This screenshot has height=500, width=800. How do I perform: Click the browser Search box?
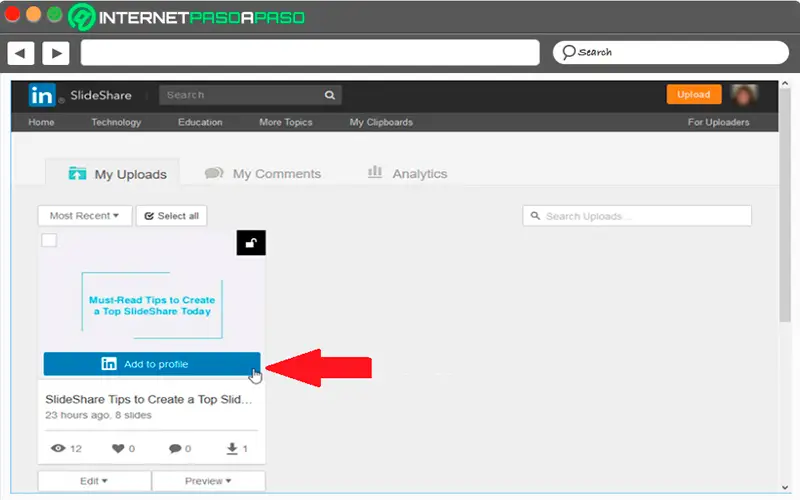pyautogui.click(x=670, y=53)
